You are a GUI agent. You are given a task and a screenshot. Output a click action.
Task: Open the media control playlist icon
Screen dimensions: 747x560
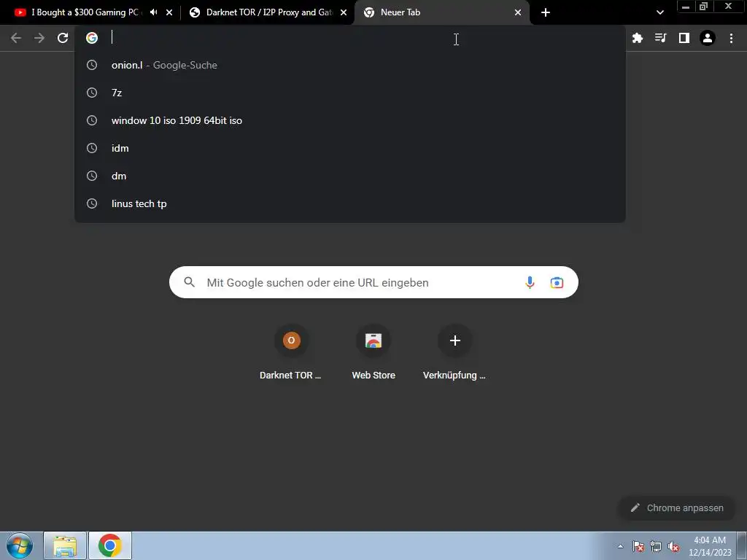pos(661,38)
